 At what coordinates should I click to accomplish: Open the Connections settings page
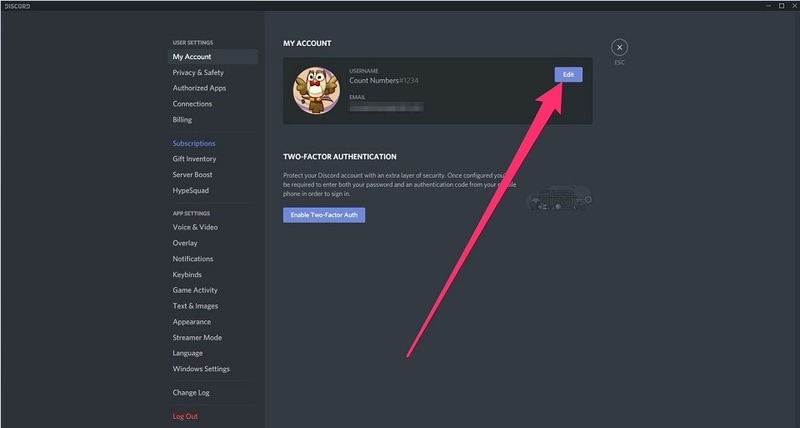pyautogui.click(x=192, y=104)
